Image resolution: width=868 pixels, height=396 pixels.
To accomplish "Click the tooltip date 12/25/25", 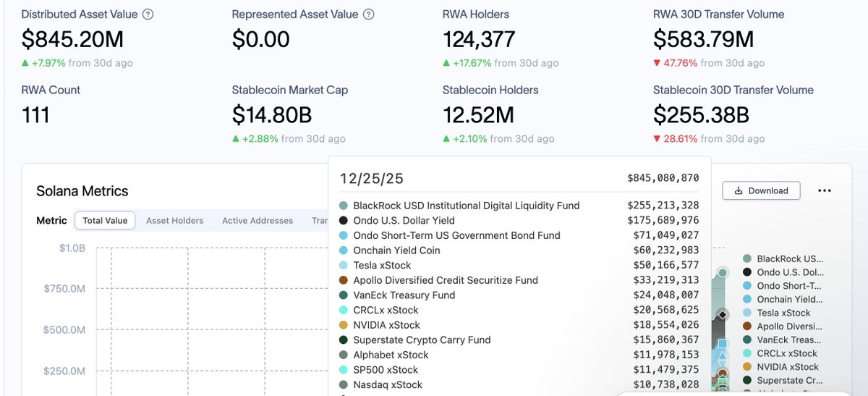I will point(372,178).
